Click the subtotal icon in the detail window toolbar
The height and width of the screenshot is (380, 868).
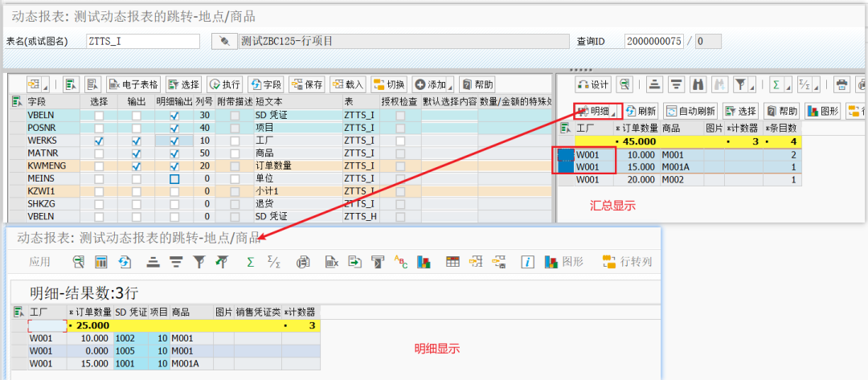pyautogui.click(x=273, y=262)
